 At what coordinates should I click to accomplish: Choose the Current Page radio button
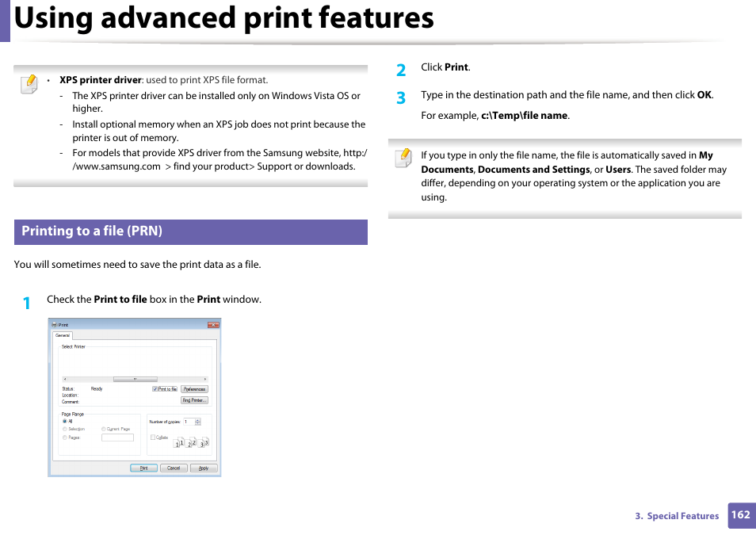coord(104,429)
